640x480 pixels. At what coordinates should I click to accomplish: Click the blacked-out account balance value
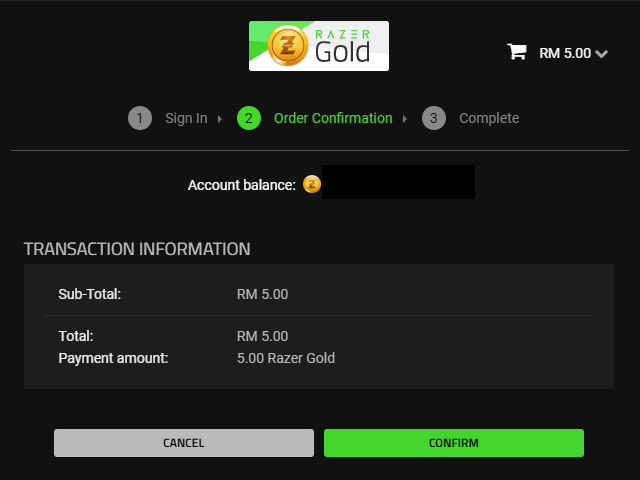coord(398,182)
